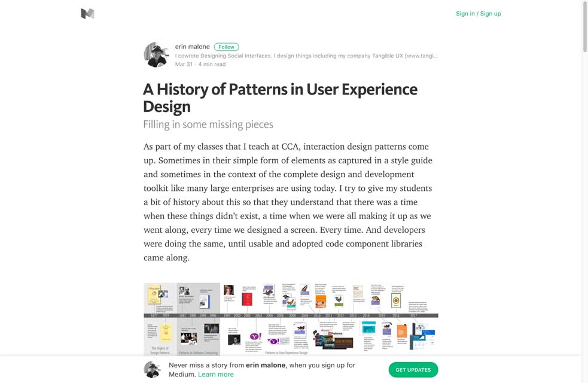Follow the Learn more link in the banner
The width and height of the screenshot is (588, 383).
click(x=215, y=375)
